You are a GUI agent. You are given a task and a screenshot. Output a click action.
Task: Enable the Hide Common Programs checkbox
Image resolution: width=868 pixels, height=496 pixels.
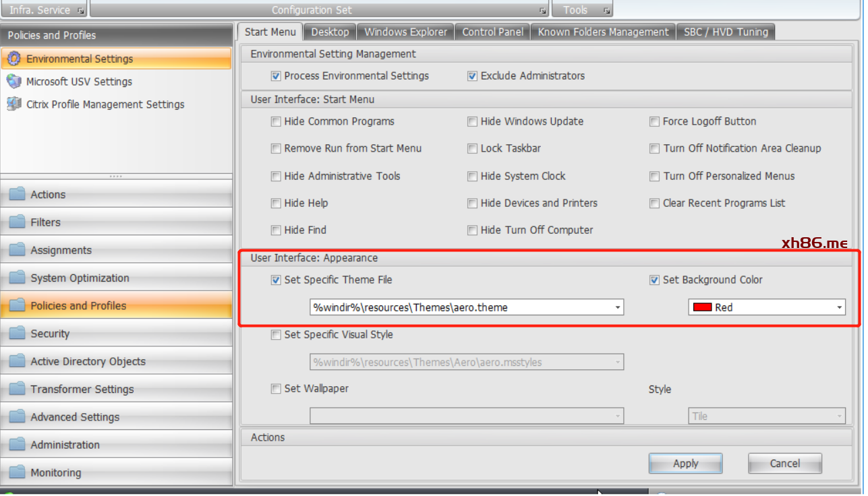click(x=276, y=122)
